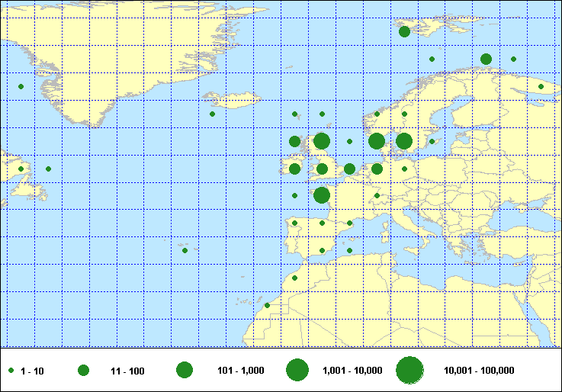The image size is (562, 392).
Task: Select the large marker in the Bay of Biscay
Action: (322, 195)
